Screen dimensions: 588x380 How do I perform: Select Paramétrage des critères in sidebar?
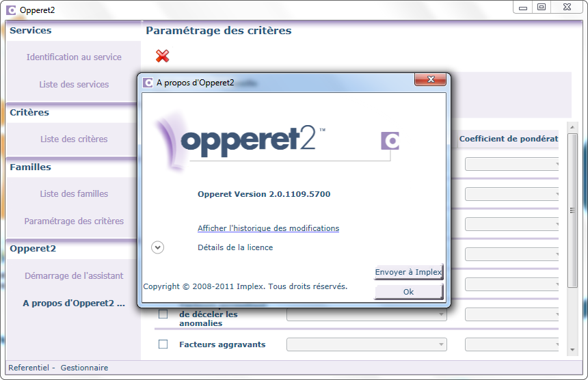[x=74, y=221]
